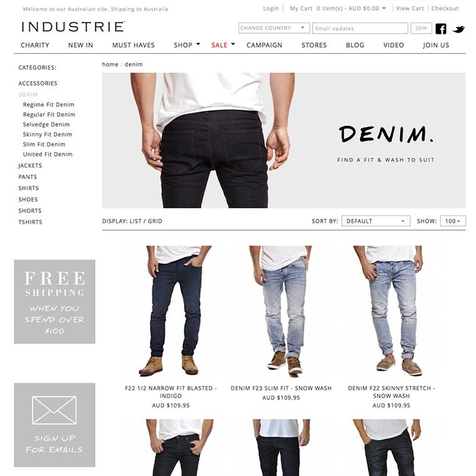The image size is (476, 476).
Task: Select the Skinny Fit Denim category
Action: point(48,134)
